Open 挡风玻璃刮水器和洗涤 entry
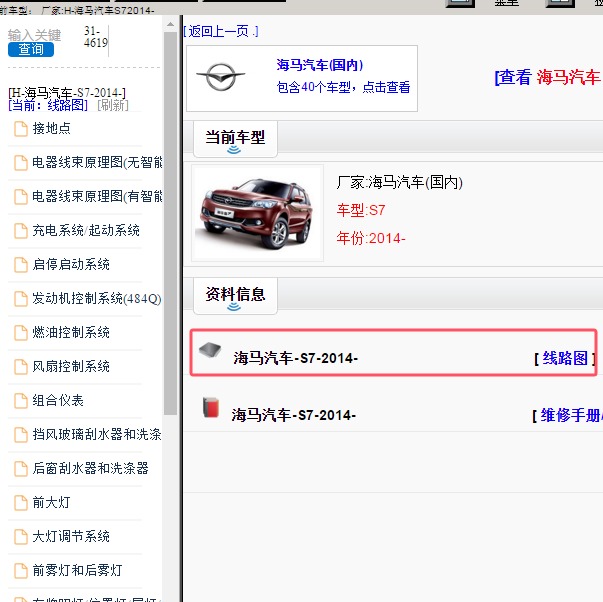The image size is (603, 602). [97, 434]
